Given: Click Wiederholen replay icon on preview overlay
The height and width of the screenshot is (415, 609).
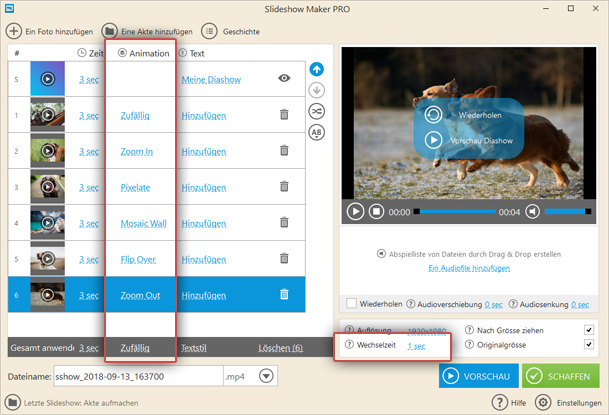Looking at the screenshot, I should (x=433, y=115).
